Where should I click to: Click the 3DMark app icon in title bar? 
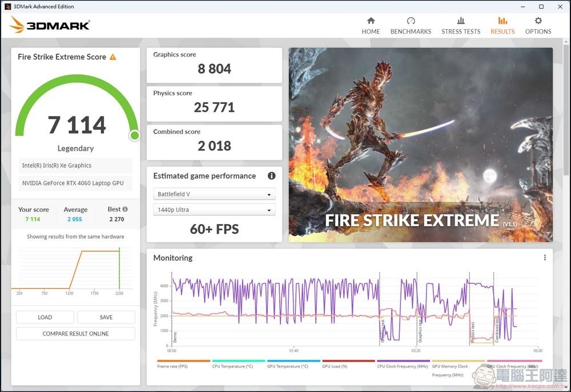[7, 6]
